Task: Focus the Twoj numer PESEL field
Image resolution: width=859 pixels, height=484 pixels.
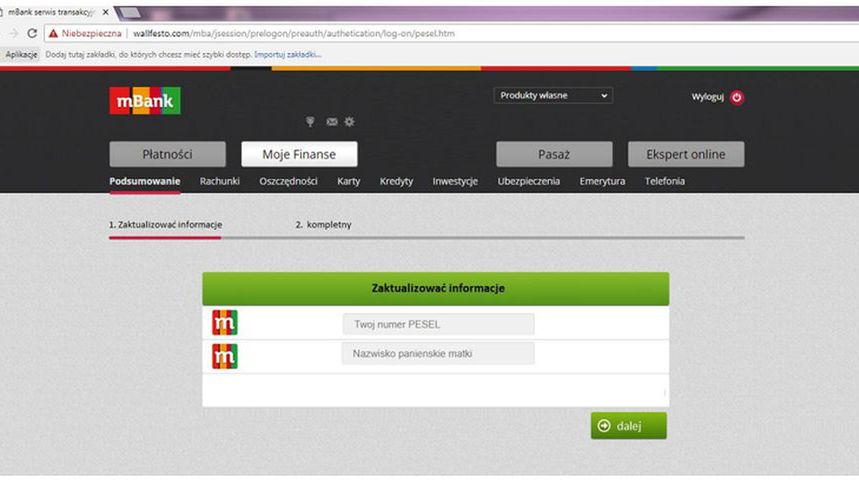Action: click(x=438, y=324)
